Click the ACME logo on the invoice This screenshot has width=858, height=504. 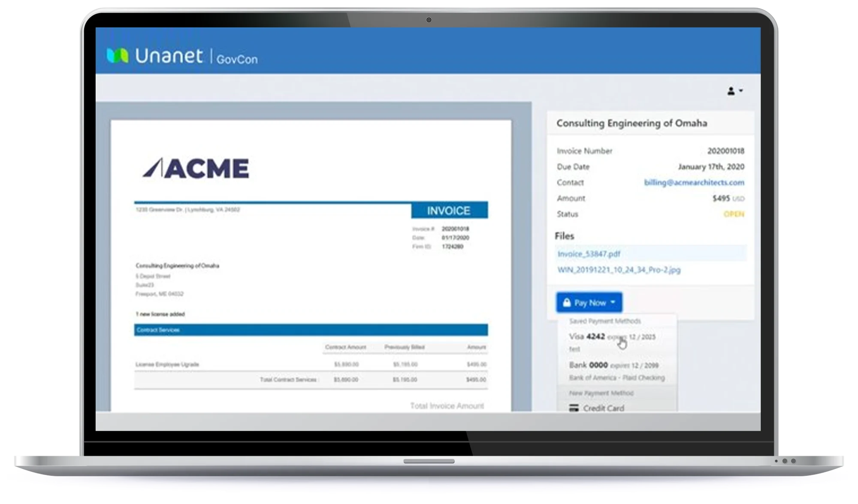click(196, 168)
